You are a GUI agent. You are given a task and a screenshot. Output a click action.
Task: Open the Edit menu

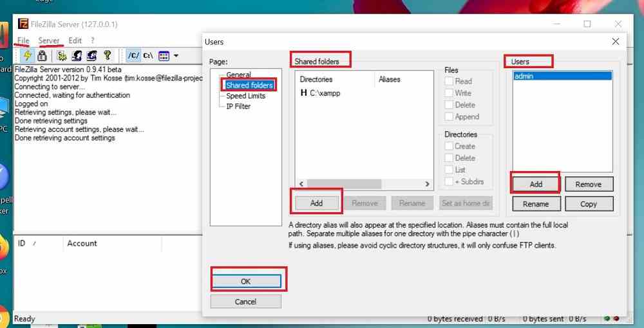pyautogui.click(x=75, y=41)
